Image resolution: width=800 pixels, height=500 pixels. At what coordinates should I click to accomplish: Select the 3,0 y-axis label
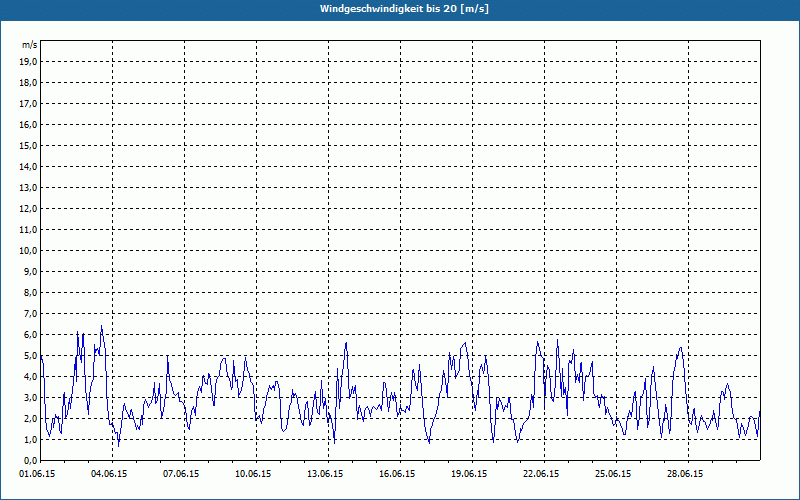click(30, 397)
